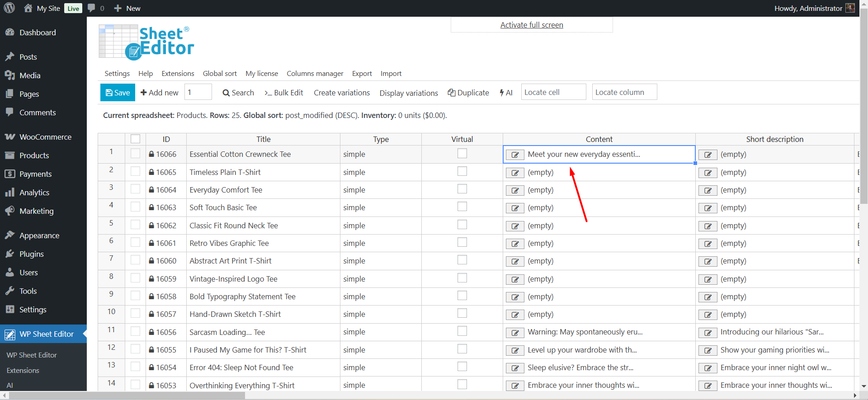
Task: Click the Duplicate button
Action: (x=468, y=92)
